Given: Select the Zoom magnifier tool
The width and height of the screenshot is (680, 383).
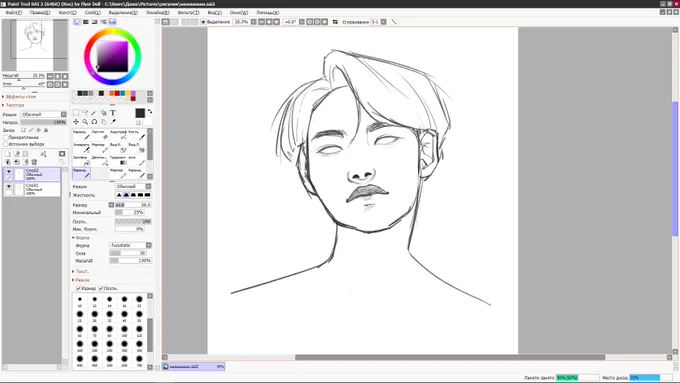Looking at the screenshot, I should tap(85, 122).
